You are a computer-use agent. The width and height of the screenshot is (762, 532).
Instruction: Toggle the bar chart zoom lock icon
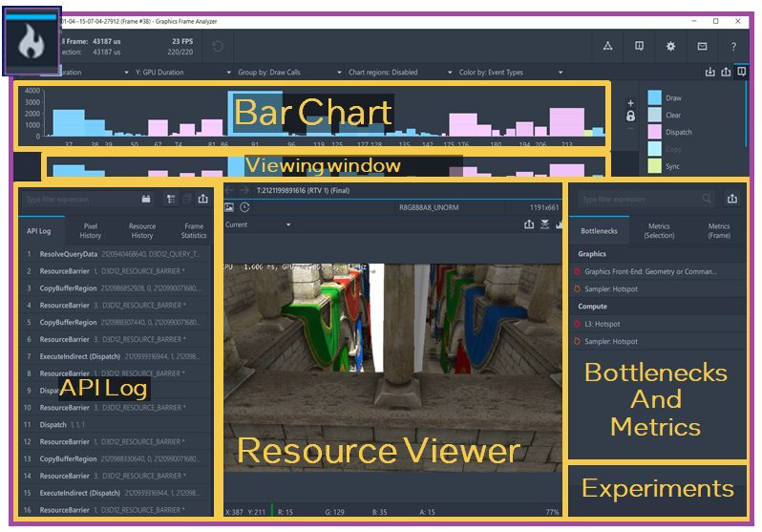pyautogui.click(x=630, y=116)
